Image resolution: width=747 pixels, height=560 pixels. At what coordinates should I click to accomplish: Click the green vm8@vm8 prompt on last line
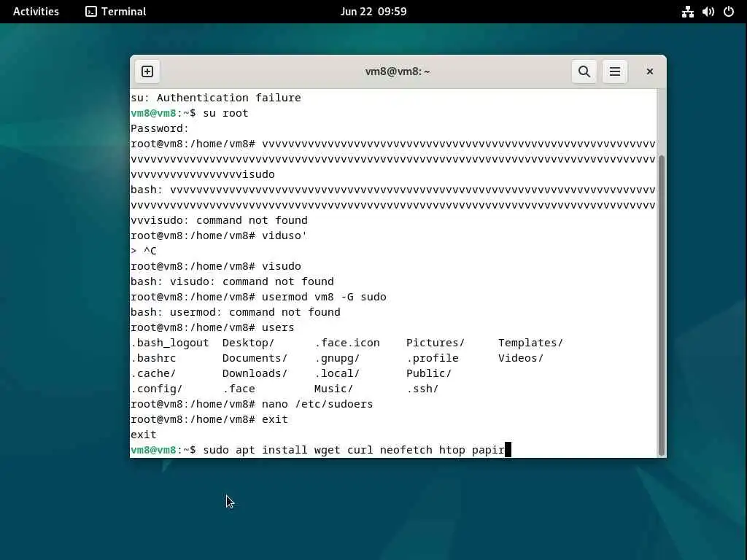[153, 450]
